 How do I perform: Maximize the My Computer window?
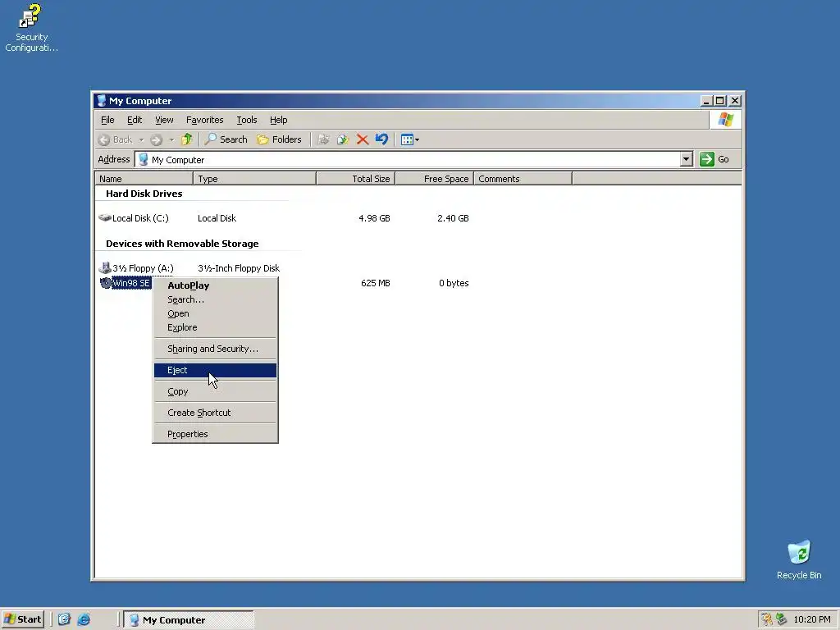point(720,101)
